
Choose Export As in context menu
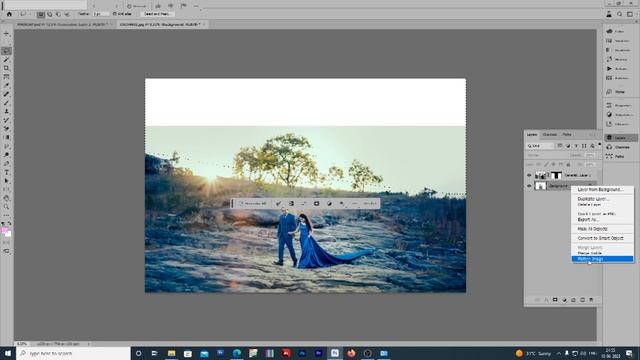pos(588,220)
